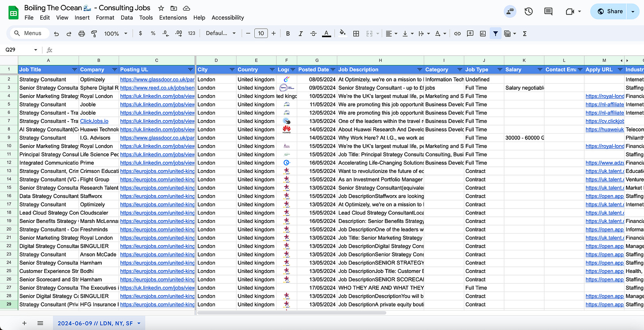Open the borders tool

click(356, 34)
